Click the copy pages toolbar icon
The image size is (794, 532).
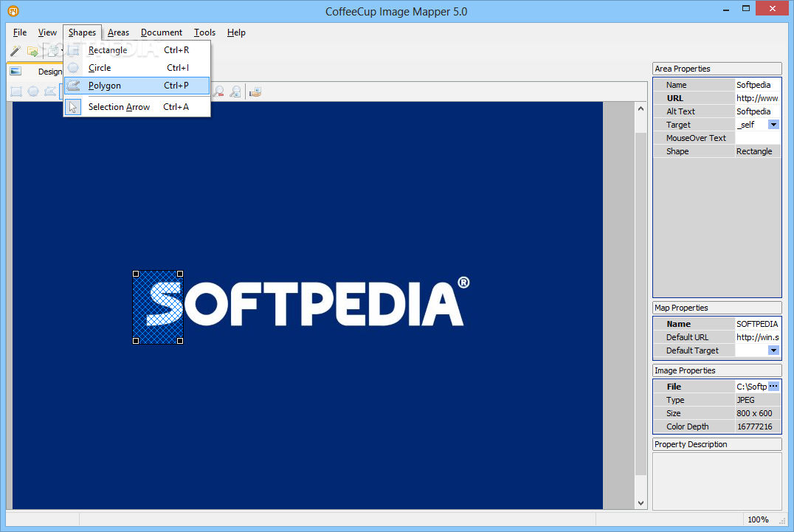[52, 51]
